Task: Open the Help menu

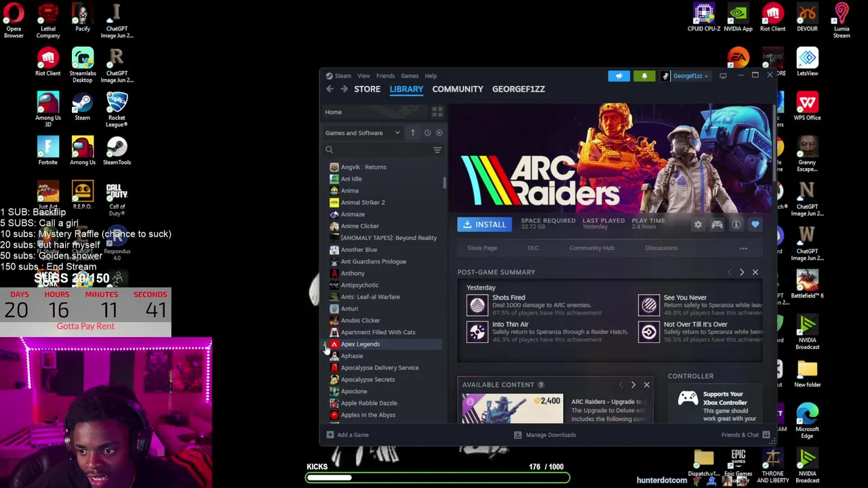Action: 431,76
